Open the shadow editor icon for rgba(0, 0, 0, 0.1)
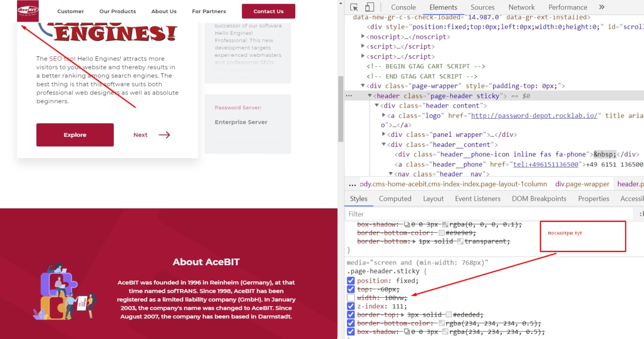This screenshot has height=339, width=644. point(407,224)
